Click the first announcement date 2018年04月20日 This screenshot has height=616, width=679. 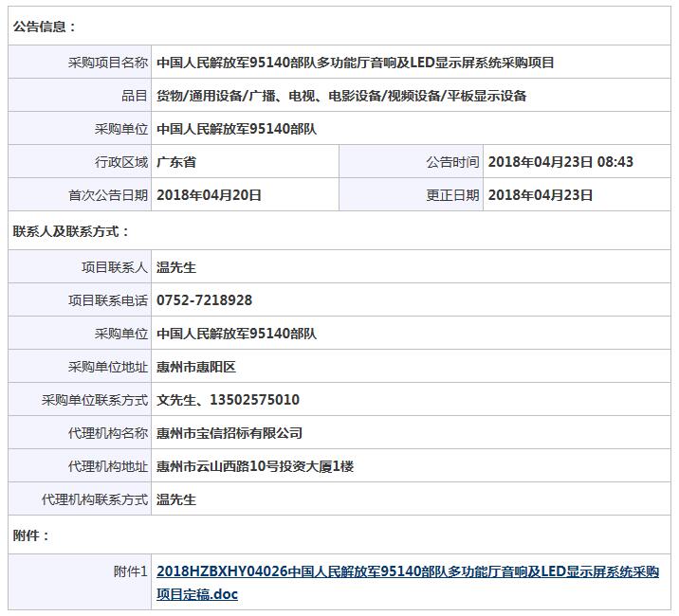click(x=209, y=195)
